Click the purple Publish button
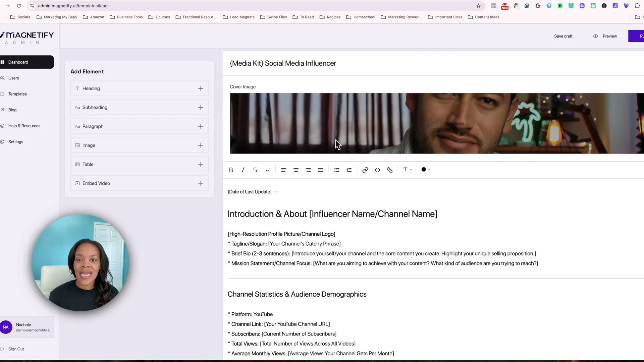Image resolution: width=644 pixels, height=362 pixels. pyautogui.click(x=636, y=36)
